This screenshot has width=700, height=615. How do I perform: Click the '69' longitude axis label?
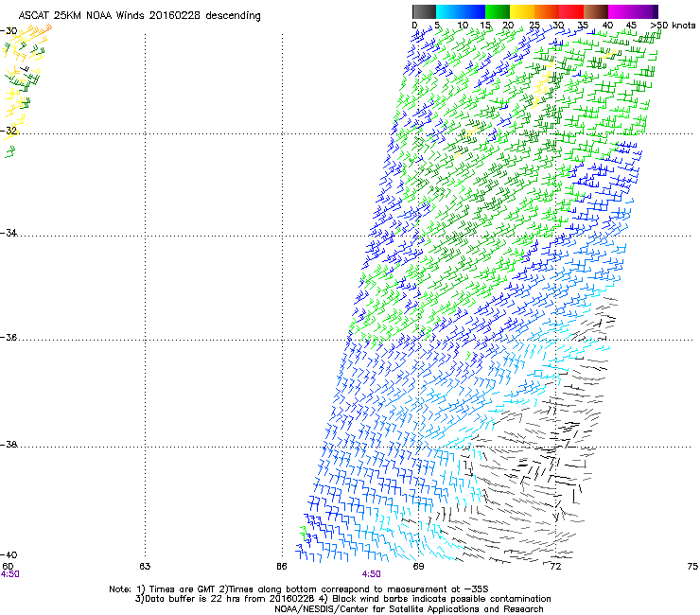click(x=418, y=567)
